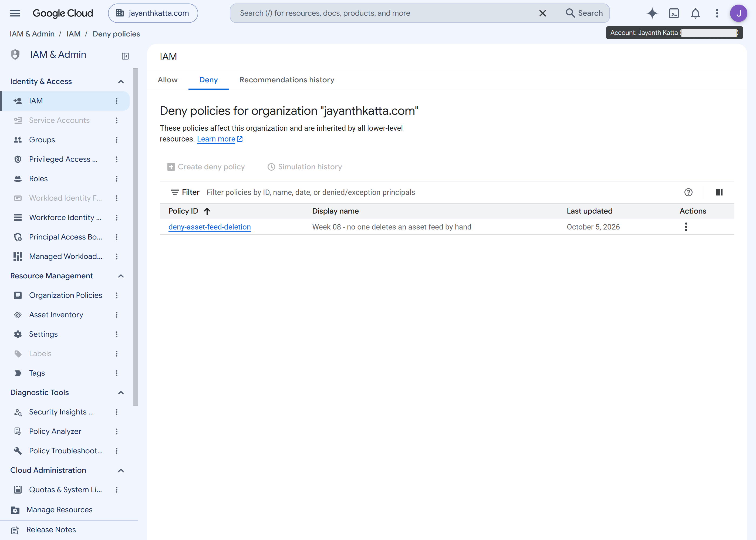The image size is (756, 540).
Task: Collapse Resource Management section
Action: click(121, 276)
